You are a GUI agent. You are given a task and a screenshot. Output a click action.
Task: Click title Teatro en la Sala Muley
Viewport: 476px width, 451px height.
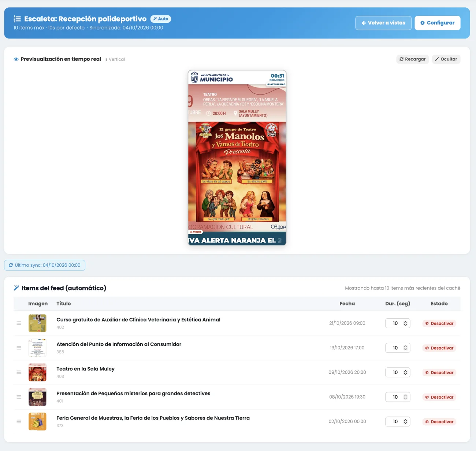tap(85, 369)
